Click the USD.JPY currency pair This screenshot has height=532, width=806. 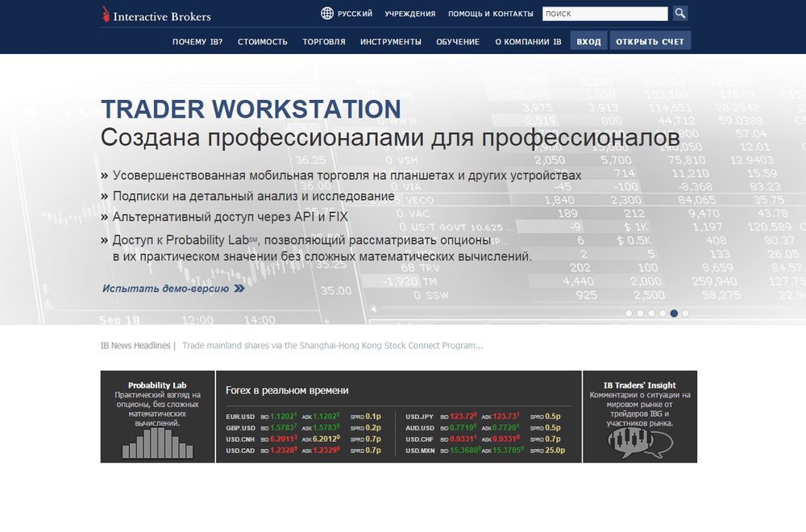tap(419, 417)
